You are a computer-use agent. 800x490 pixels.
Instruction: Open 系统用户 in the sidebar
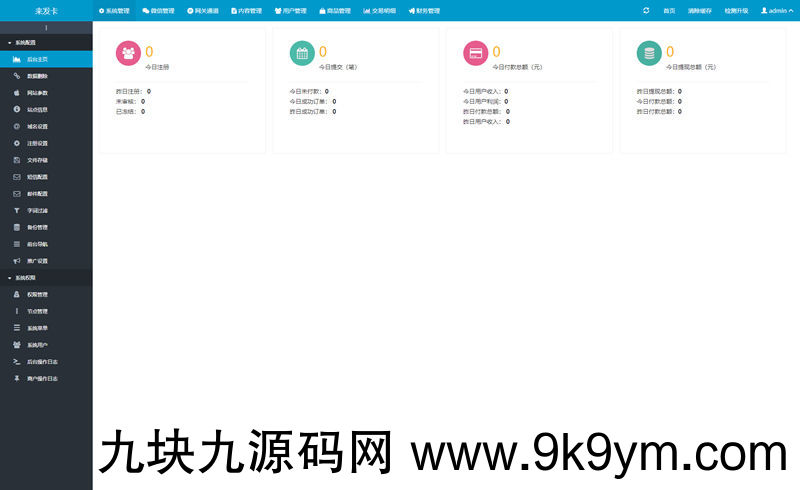[x=36, y=344]
